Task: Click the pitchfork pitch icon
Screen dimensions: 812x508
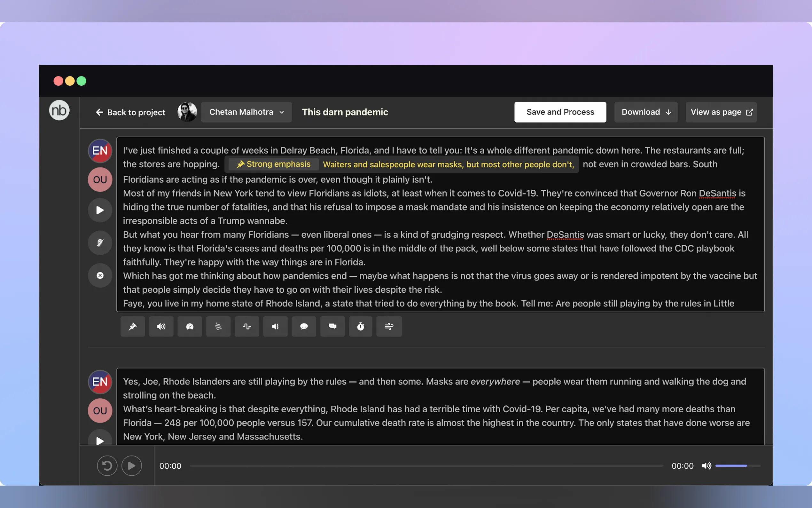Action: [x=218, y=326]
